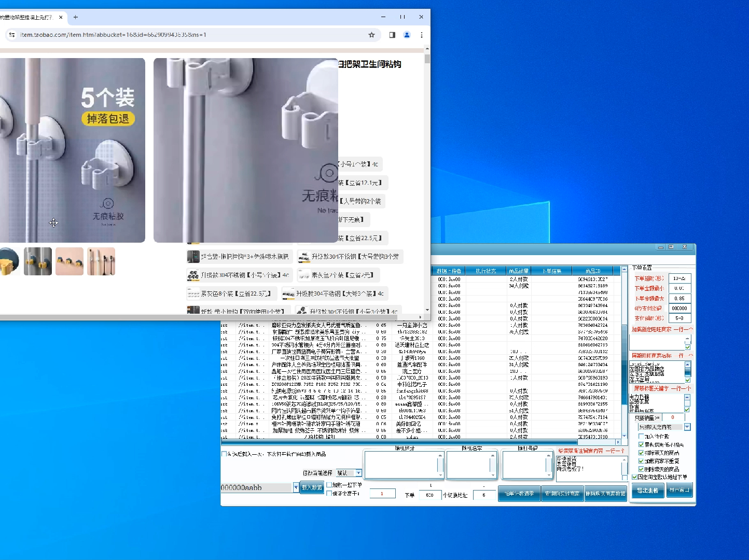View site information icon beside the URL
Screen dimensions: 749x560
coord(11,35)
